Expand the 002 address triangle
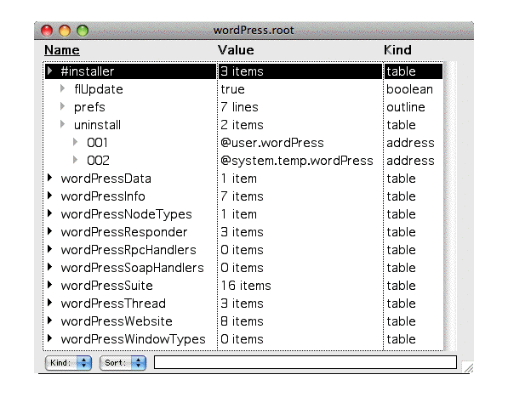 coord(75,160)
